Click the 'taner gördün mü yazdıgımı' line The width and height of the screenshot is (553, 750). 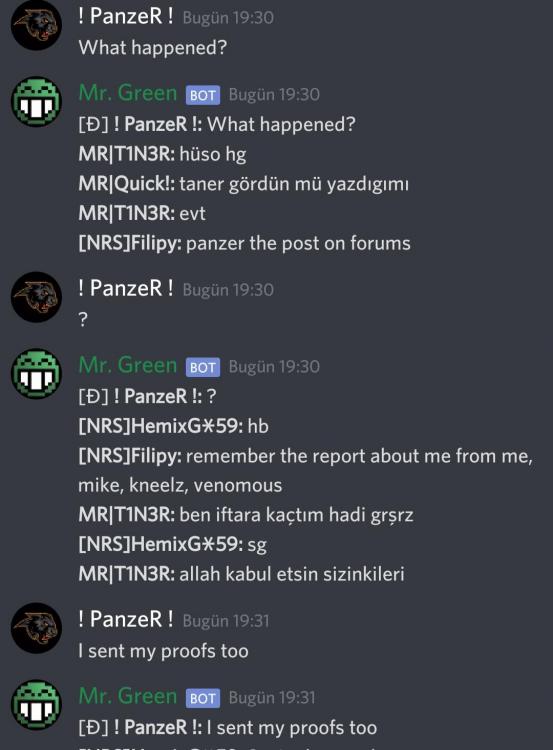coord(243,184)
